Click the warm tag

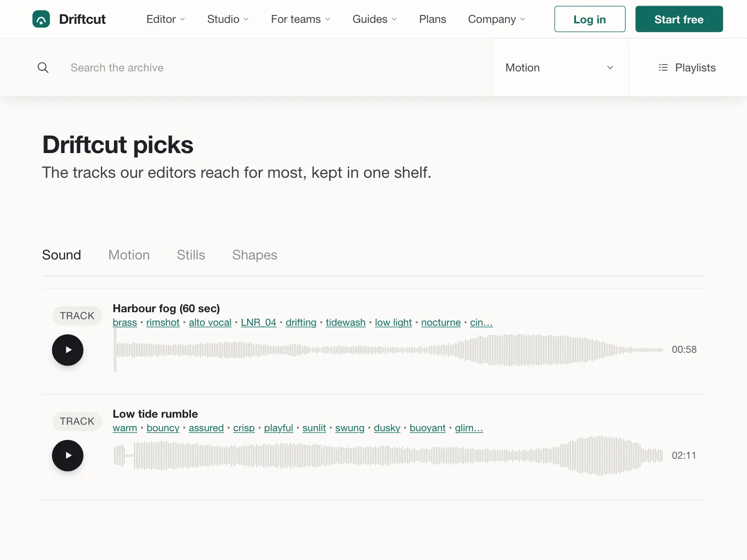(x=125, y=428)
